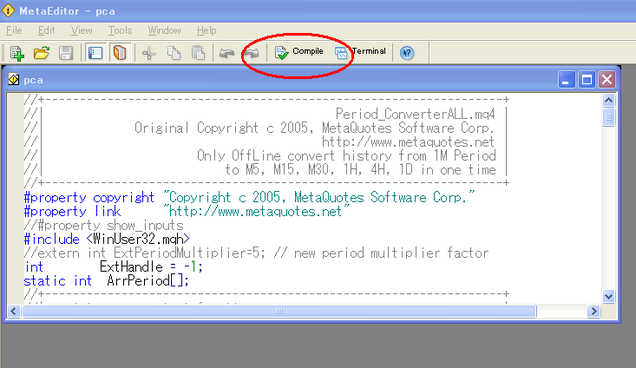The width and height of the screenshot is (636, 368).
Task: Copy using the copy toolbar icon
Action: [174, 53]
